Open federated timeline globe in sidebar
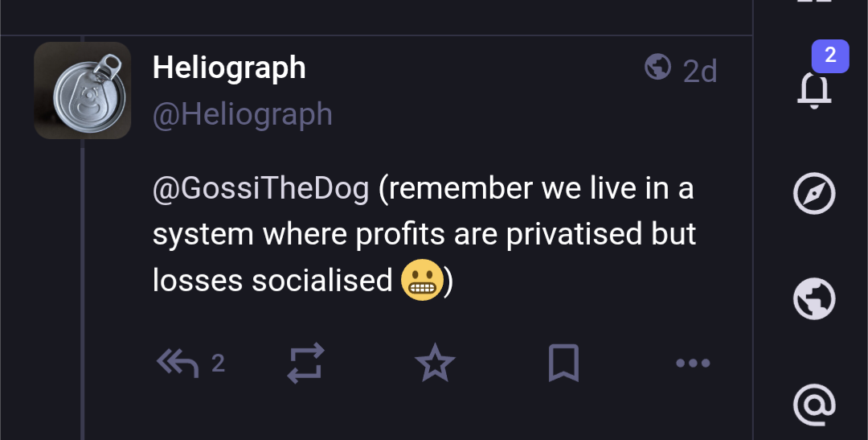 coord(814,299)
